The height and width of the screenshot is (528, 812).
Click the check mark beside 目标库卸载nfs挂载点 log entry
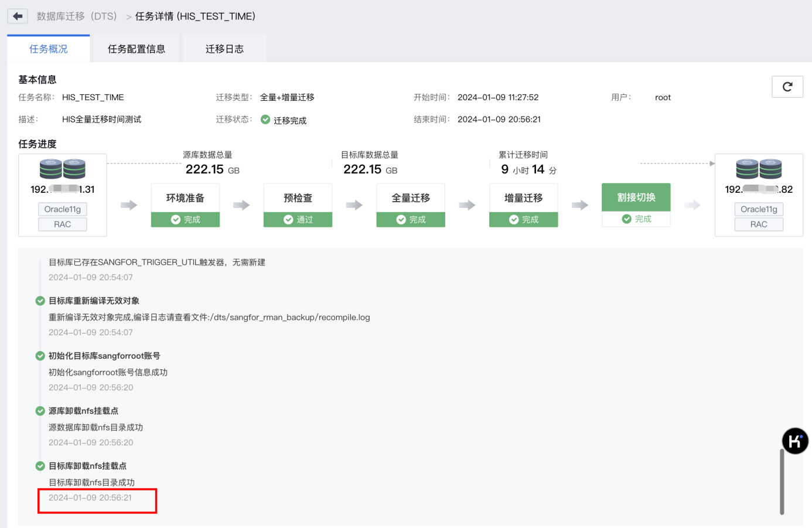[x=40, y=466]
